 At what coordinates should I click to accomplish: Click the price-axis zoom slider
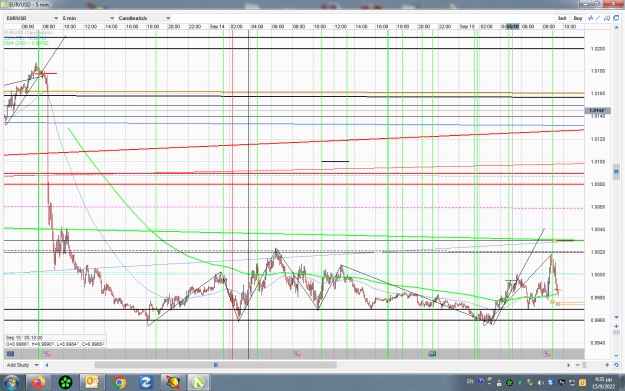click(x=616, y=332)
